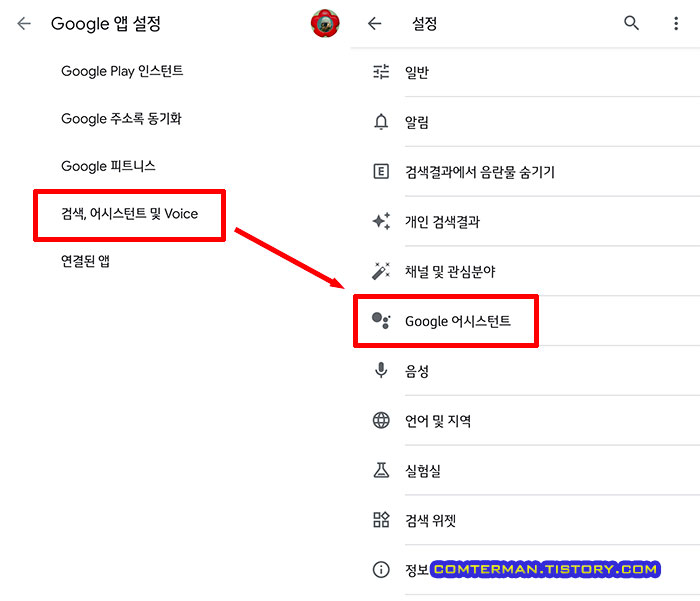
Task: Open the 실험실 settings row
Action: 525,470
